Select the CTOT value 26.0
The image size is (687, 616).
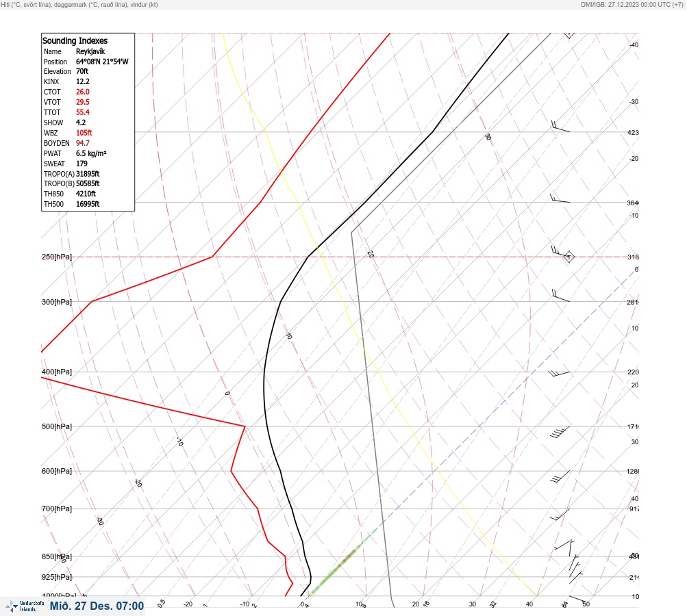tap(83, 92)
